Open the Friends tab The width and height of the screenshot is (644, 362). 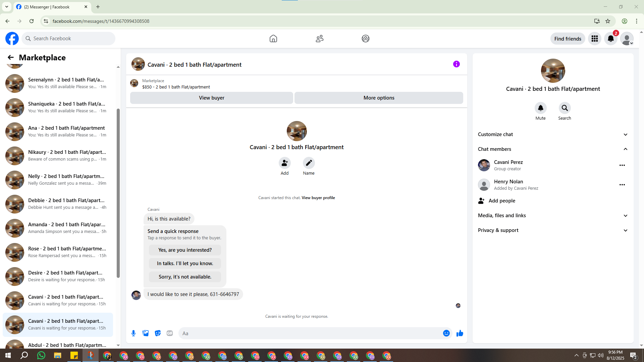(x=319, y=39)
